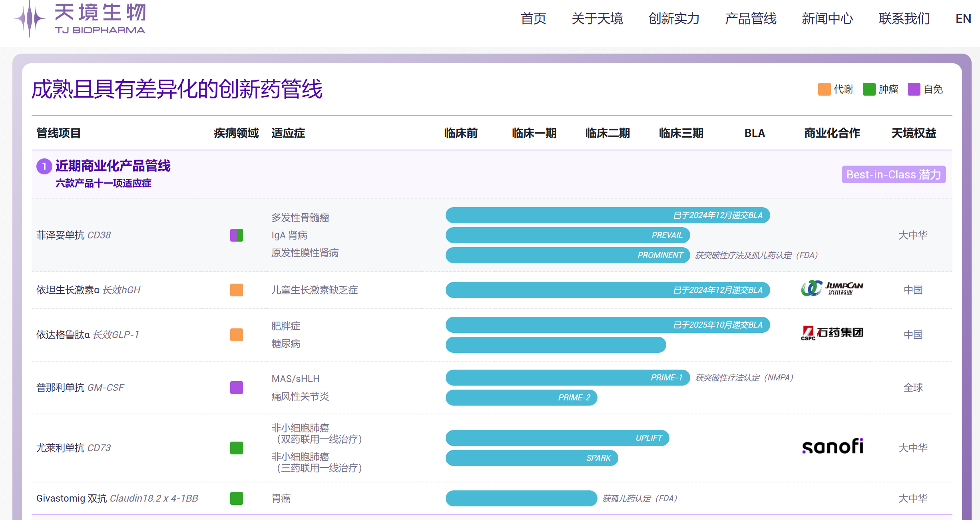
Task: Click the CSPC 石药集团 logo
Action: [832, 333]
